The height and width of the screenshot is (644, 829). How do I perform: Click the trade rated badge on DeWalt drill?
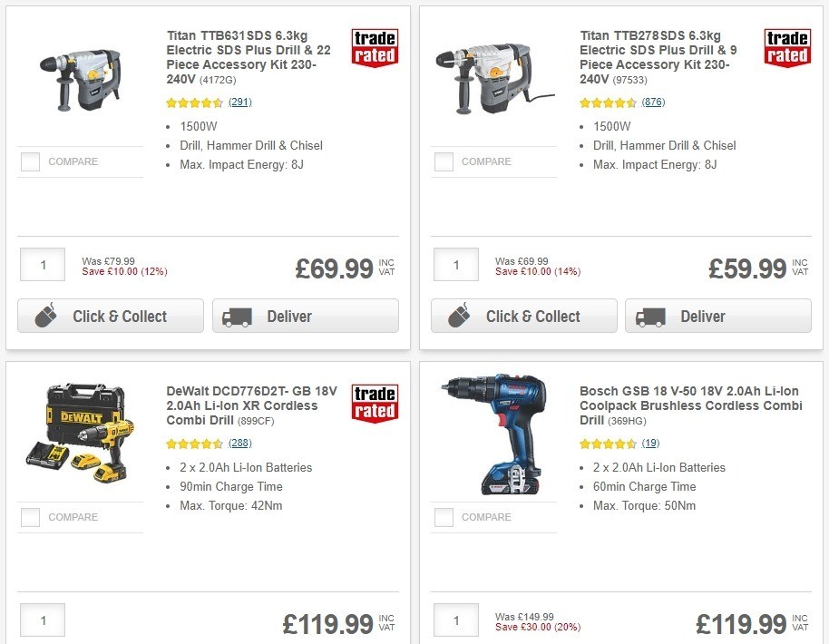[375, 404]
